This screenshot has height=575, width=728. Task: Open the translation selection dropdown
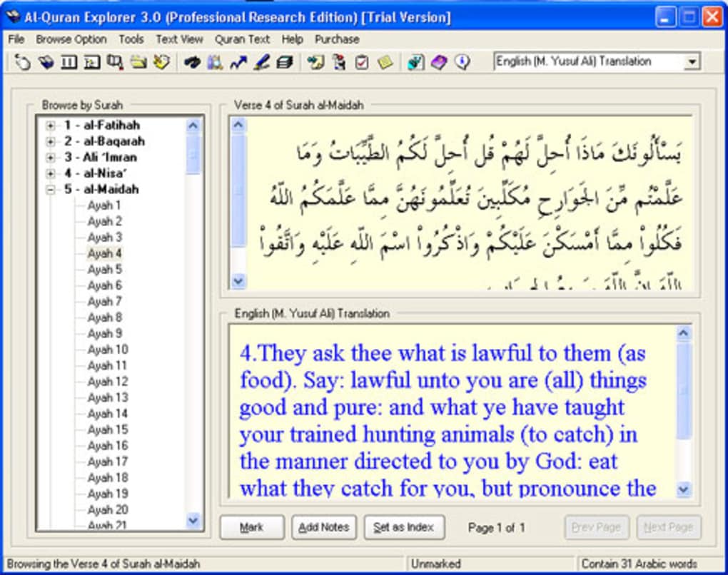(691, 62)
